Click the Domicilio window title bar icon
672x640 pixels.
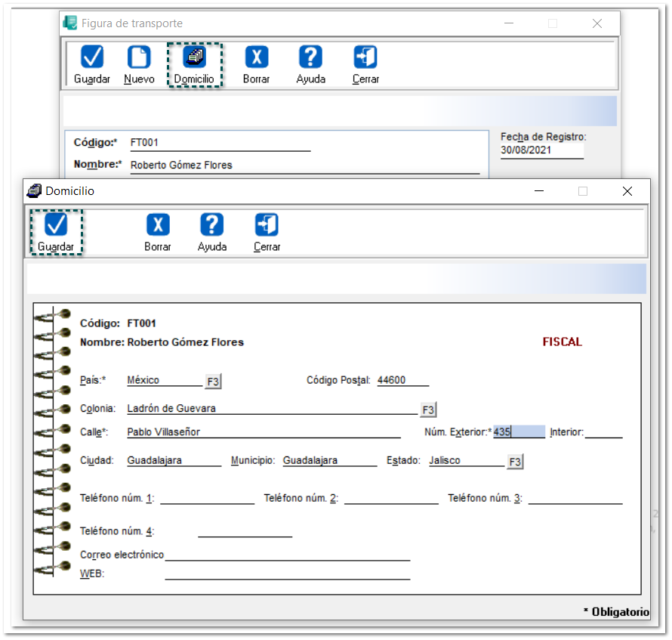(34, 191)
